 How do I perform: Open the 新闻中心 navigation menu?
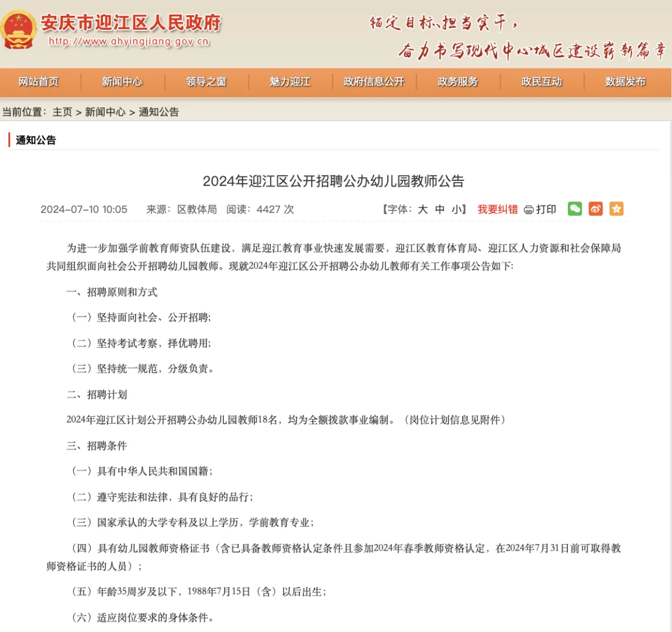pos(121,82)
